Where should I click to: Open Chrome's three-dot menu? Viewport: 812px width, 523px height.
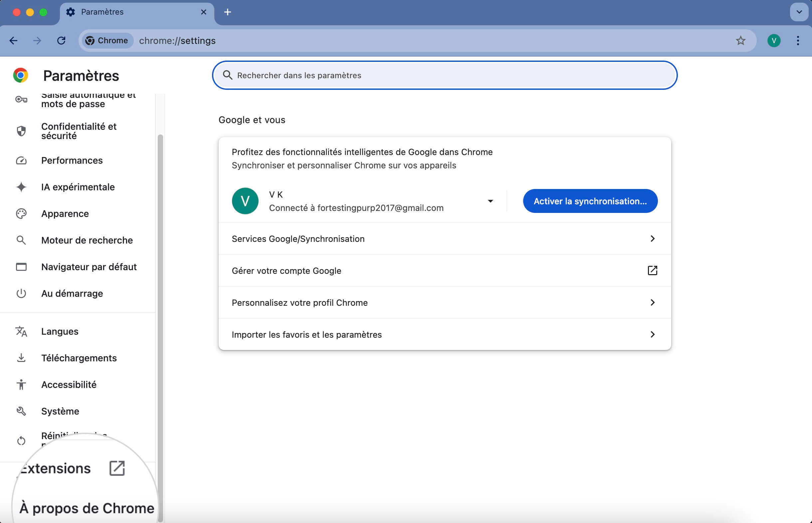click(x=798, y=41)
